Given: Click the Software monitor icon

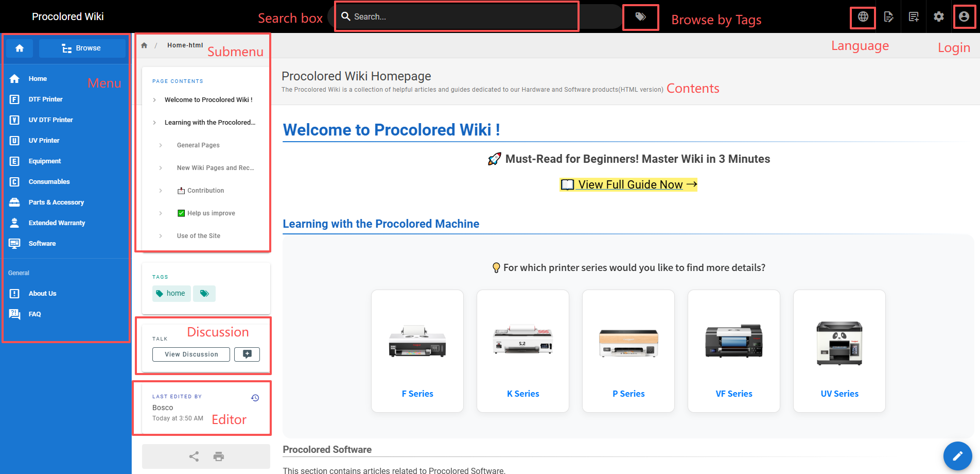Looking at the screenshot, I should [x=14, y=243].
